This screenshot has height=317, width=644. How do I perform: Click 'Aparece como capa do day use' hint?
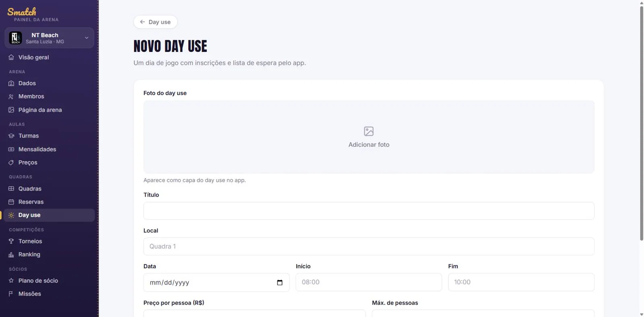pos(195,180)
